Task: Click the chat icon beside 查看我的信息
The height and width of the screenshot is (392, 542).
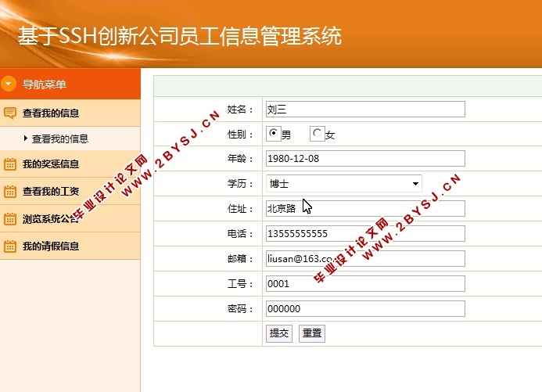Action: [10, 113]
